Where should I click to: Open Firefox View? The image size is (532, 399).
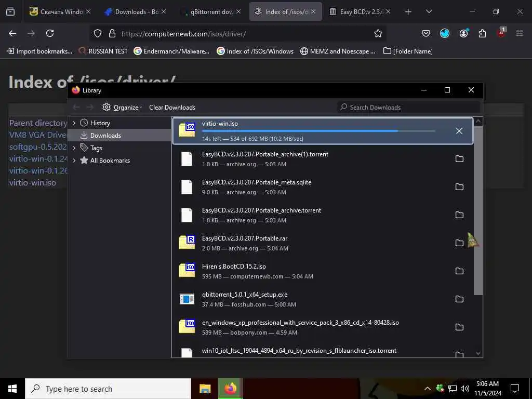point(10,12)
